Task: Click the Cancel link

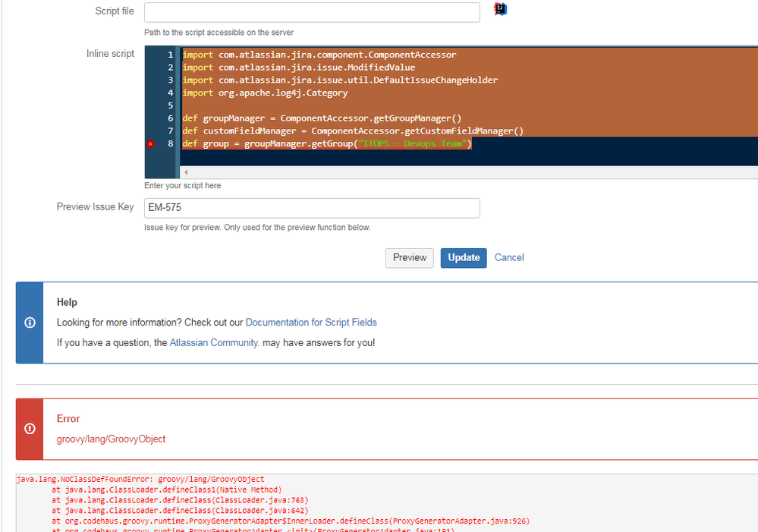Action: [x=509, y=257]
